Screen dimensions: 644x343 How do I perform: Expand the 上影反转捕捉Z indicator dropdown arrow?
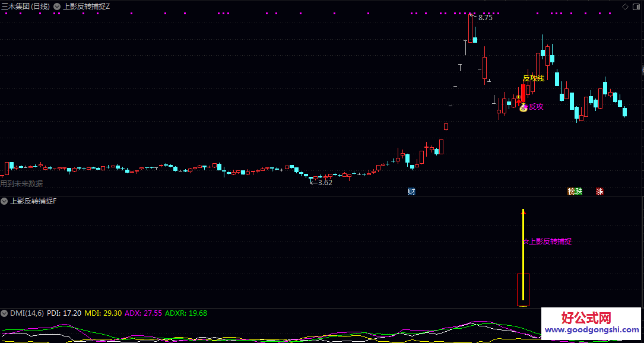pos(56,7)
